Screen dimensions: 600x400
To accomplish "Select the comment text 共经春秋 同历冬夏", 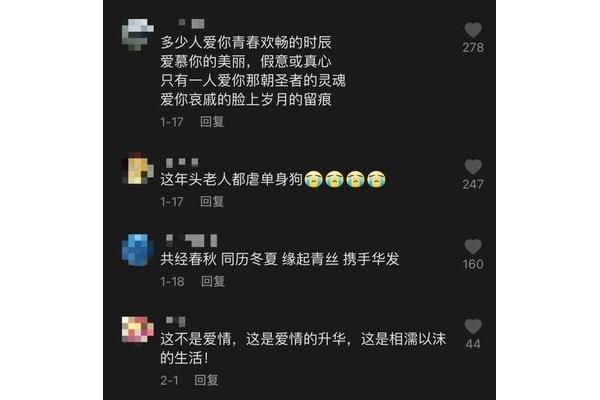I will [219, 259].
